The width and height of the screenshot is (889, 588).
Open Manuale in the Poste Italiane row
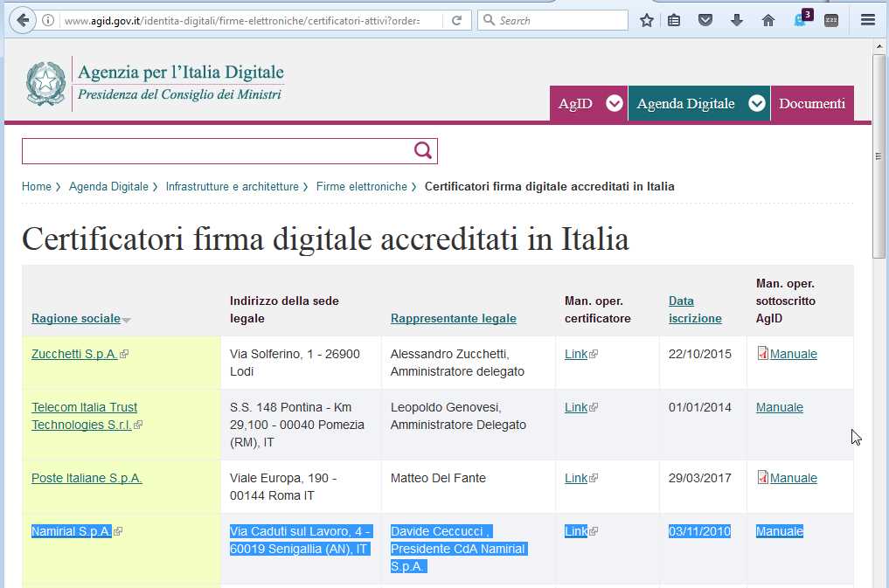click(x=793, y=478)
